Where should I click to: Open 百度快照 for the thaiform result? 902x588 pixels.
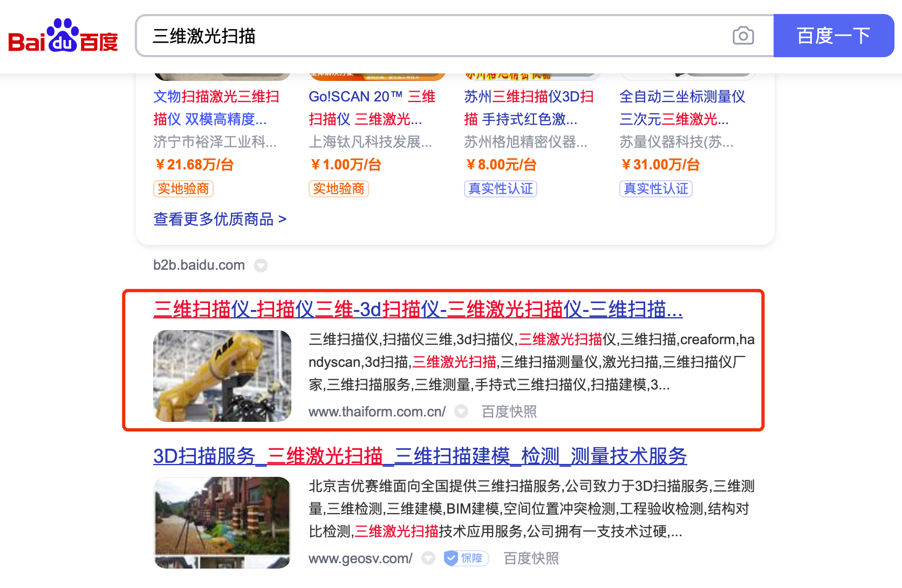point(508,411)
